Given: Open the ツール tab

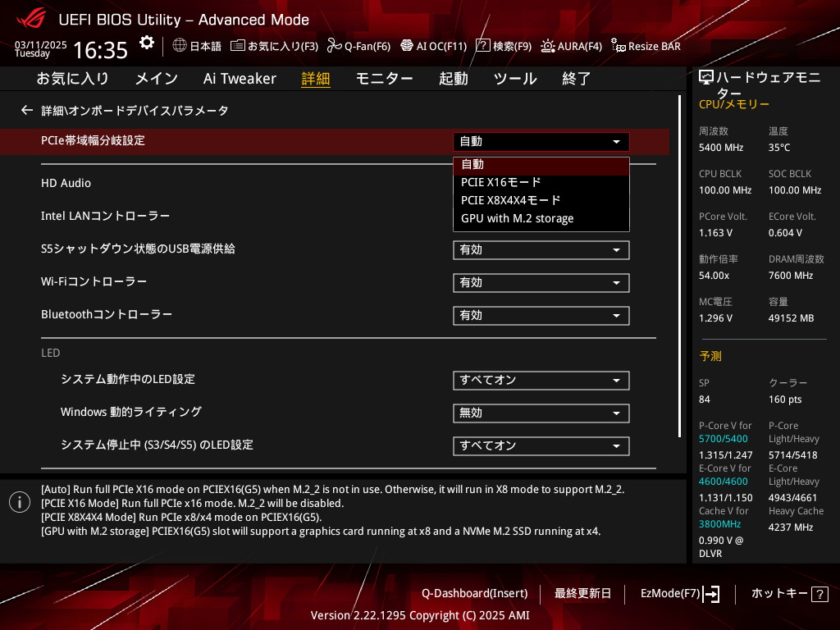Looking at the screenshot, I should [x=515, y=79].
